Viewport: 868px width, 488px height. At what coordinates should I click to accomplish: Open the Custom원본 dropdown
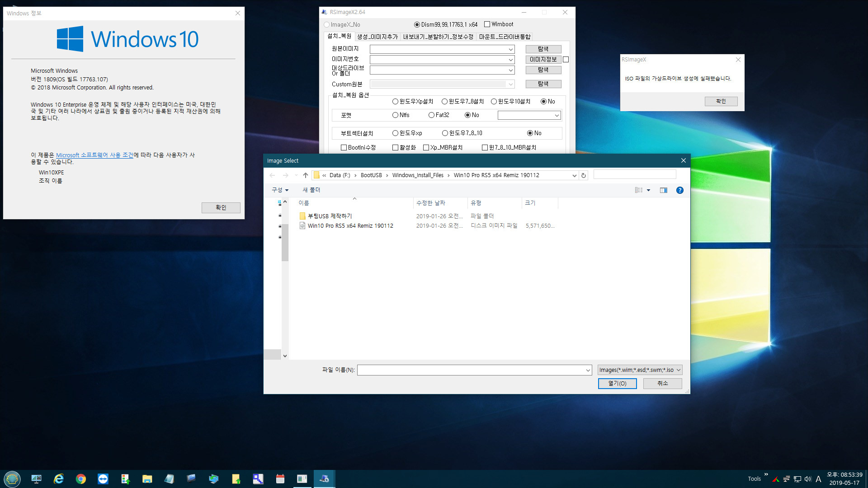[x=510, y=84]
